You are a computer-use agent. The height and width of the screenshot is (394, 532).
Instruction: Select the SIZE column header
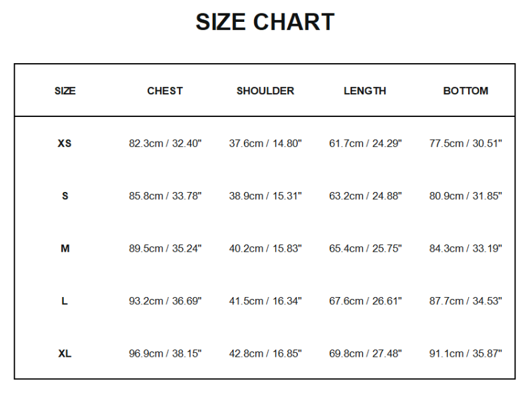tap(65, 91)
